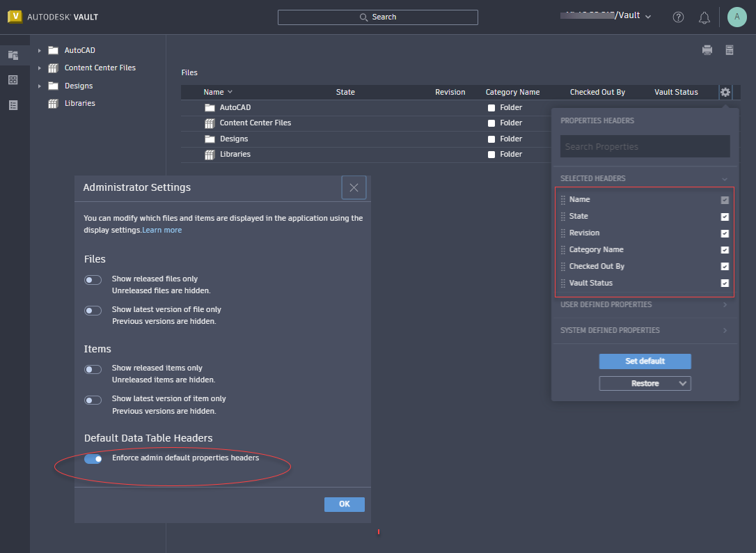Select Libraries in the folder tree

pyautogui.click(x=79, y=103)
